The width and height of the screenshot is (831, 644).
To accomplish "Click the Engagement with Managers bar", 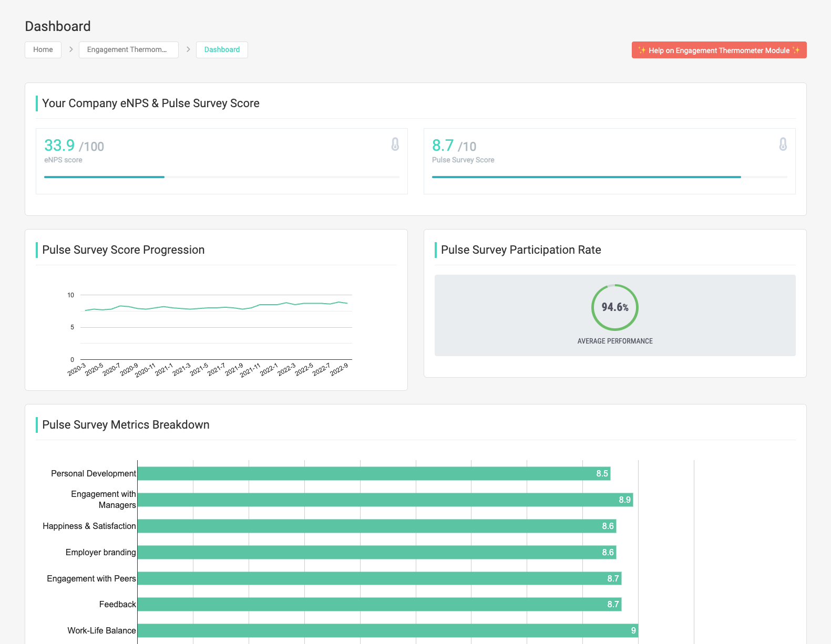I will click(x=385, y=500).
